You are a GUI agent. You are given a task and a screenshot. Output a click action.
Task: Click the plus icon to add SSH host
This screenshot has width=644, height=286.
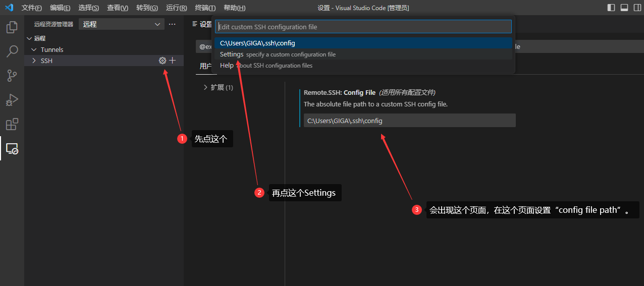point(173,61)
